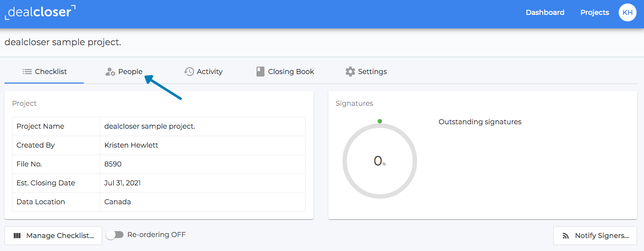644x251 pixels.
Task: Go to the Settings tab
Action: tap(366, 72)
